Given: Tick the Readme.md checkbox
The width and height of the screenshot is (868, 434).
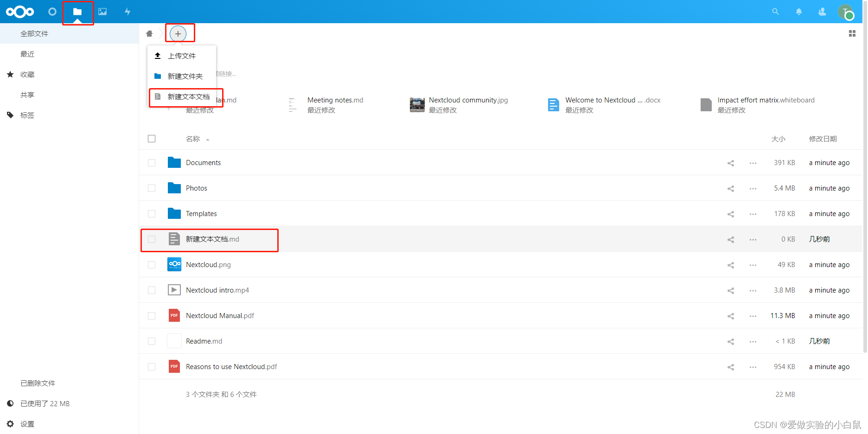Looking at the screenshot, I should [x=152, y=341].
